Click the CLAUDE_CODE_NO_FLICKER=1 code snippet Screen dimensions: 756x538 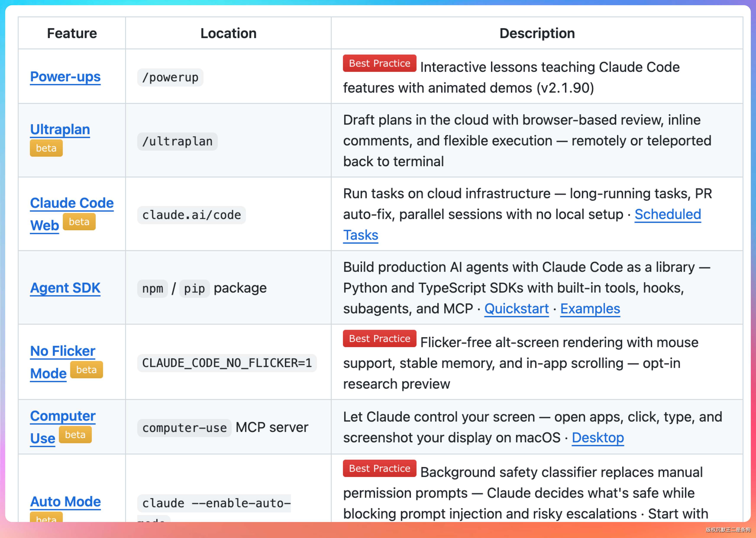click(x=227, y=363)
